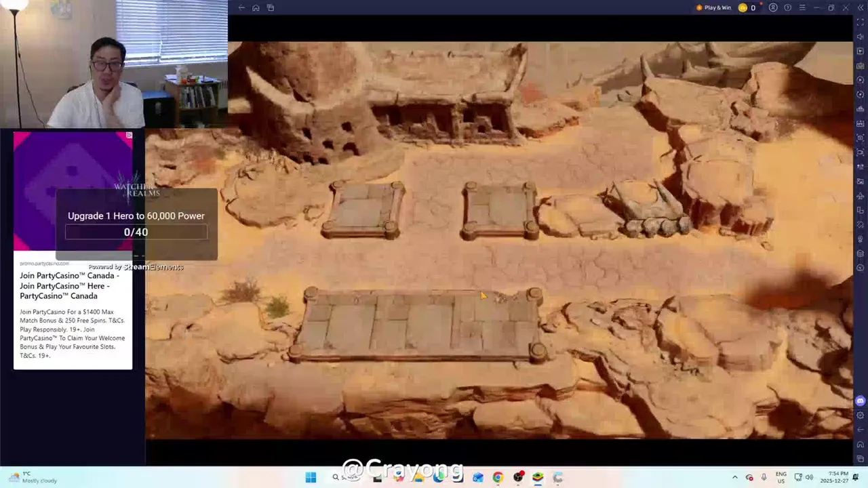Screen dimensions: 868x488
Task: Open the stacked layers multi-instance icon
Action: point(861,253)
